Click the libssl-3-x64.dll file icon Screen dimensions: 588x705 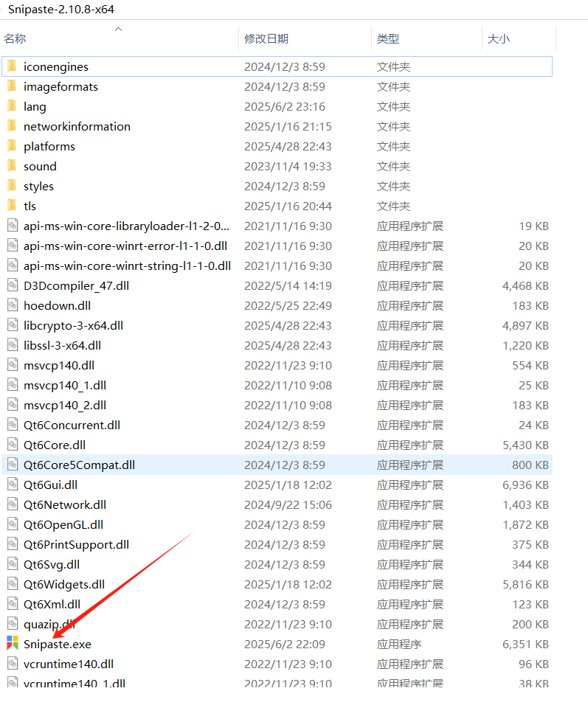pos(13,345)
